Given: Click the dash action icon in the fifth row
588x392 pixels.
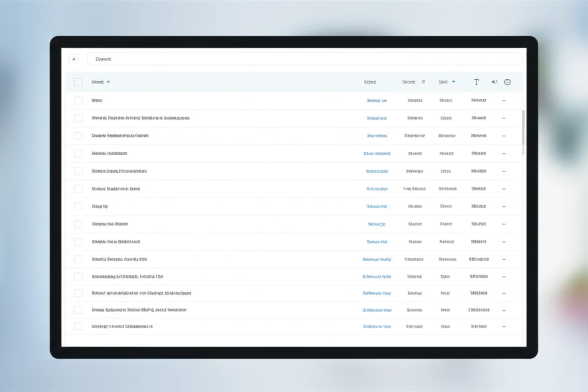Looking at the screenshot, I should (504, 171).
